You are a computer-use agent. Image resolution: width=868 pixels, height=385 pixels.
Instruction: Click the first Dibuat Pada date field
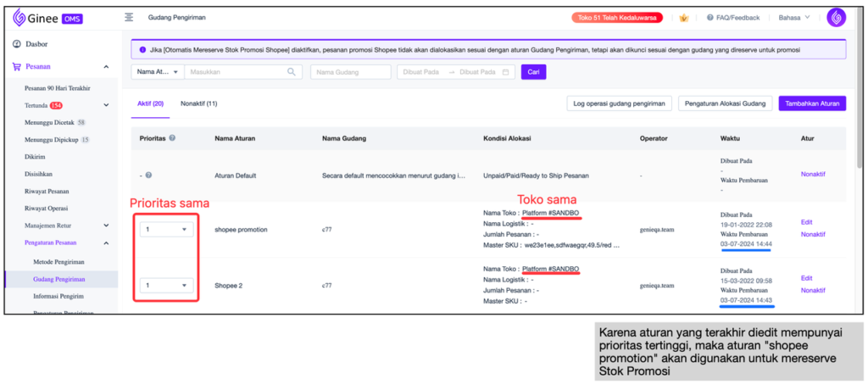[x=421, y=72]
